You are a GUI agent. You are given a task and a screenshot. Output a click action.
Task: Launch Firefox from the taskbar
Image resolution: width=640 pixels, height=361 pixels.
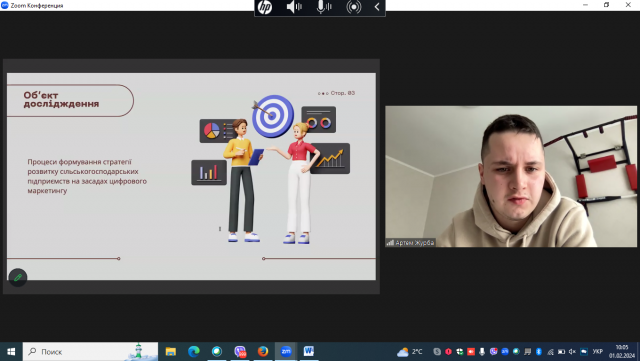pos(263,351)
